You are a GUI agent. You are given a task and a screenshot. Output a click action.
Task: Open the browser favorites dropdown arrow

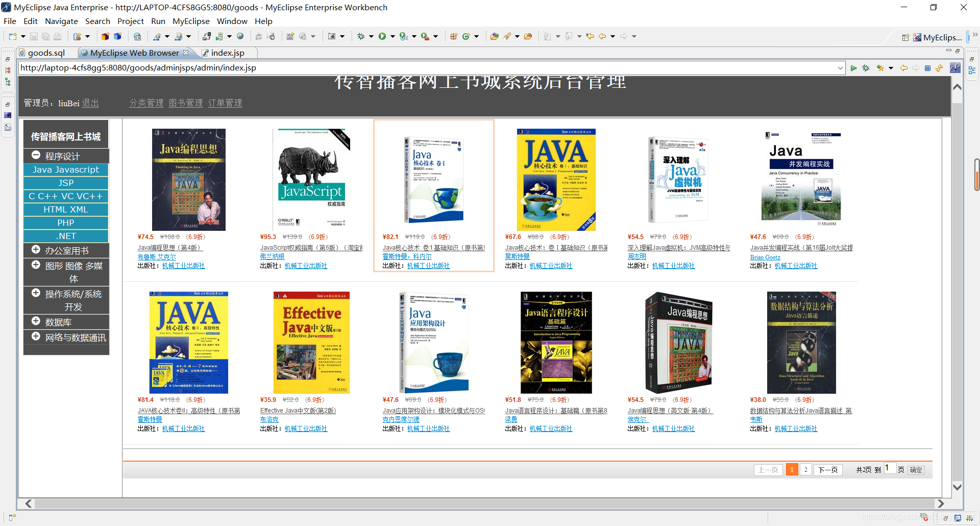(891, 68)
